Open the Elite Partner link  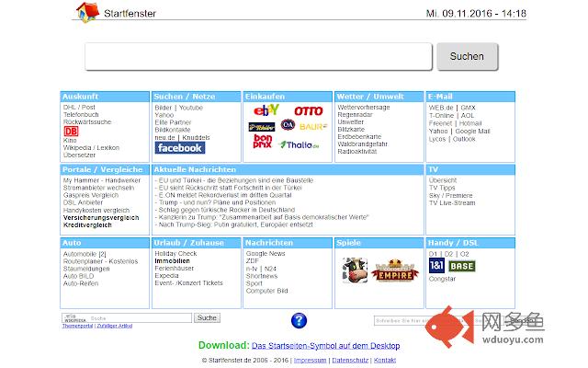(173, 122)
